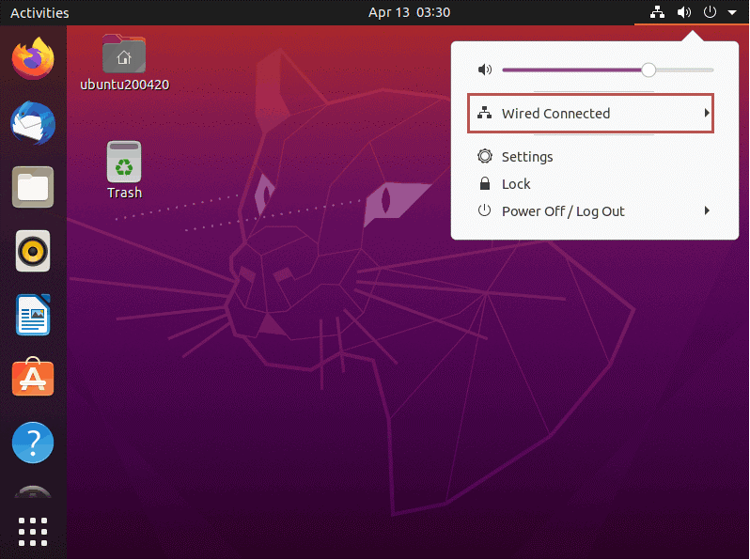Show Applications grid at the dock bottom

(33, 531)
